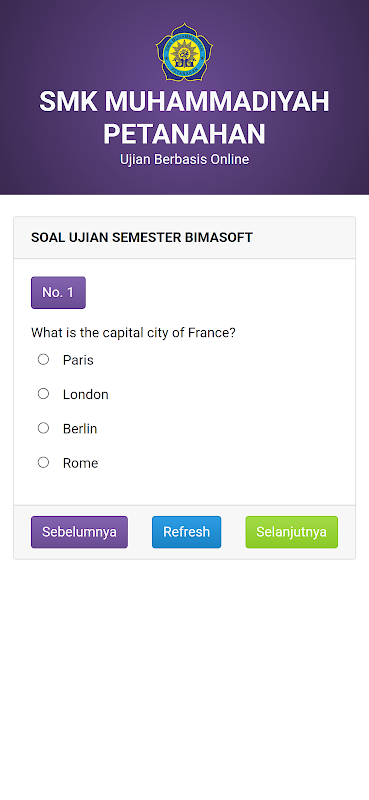Click the blank page area below the question card
369x800 pixels.
[184, 679]
